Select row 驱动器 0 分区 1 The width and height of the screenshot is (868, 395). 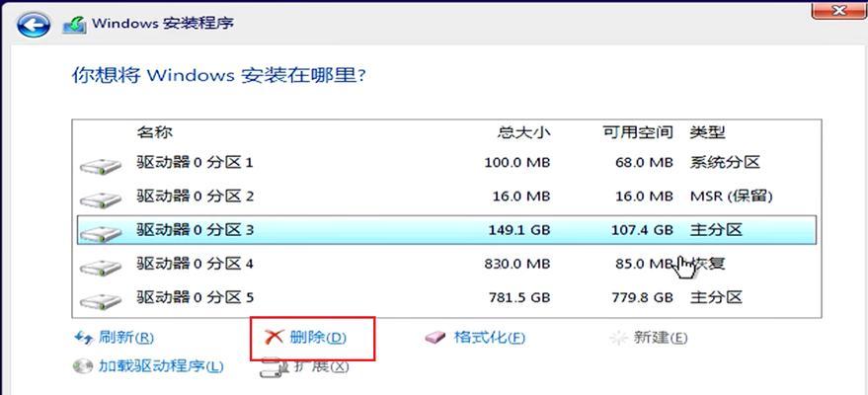click(446, 163)
